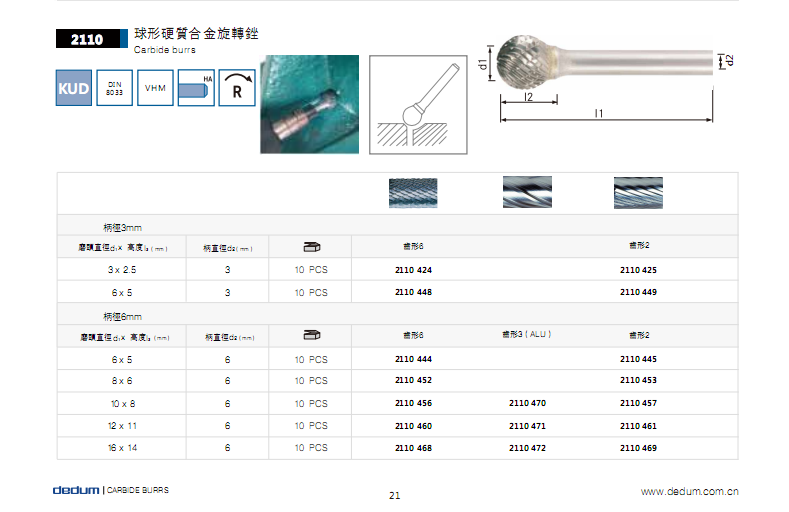Click the 2110 product code label
The height and width of the screenshot is (512, 789).
pos(88,39)
